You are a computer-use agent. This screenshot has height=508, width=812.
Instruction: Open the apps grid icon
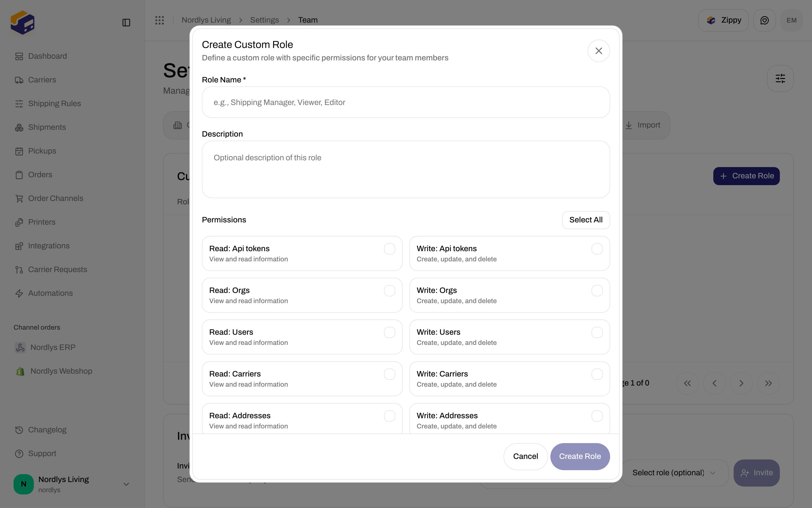point(160,20)
